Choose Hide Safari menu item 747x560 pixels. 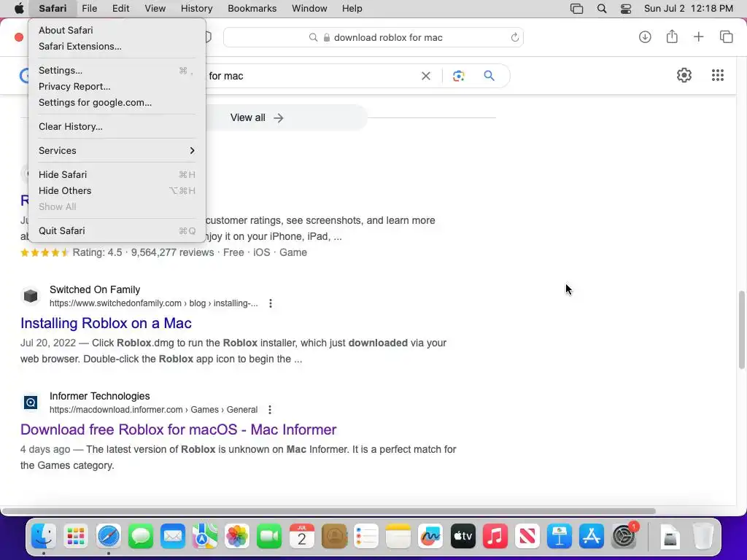coord(117,175)
